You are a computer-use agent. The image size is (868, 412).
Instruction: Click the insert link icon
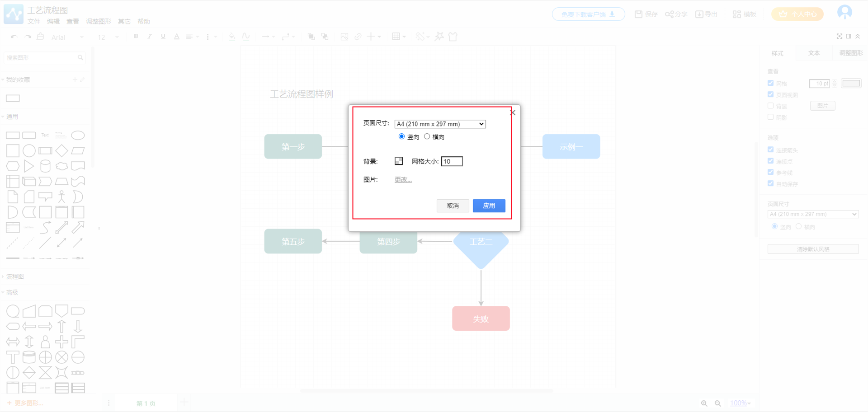pos(358,37)
